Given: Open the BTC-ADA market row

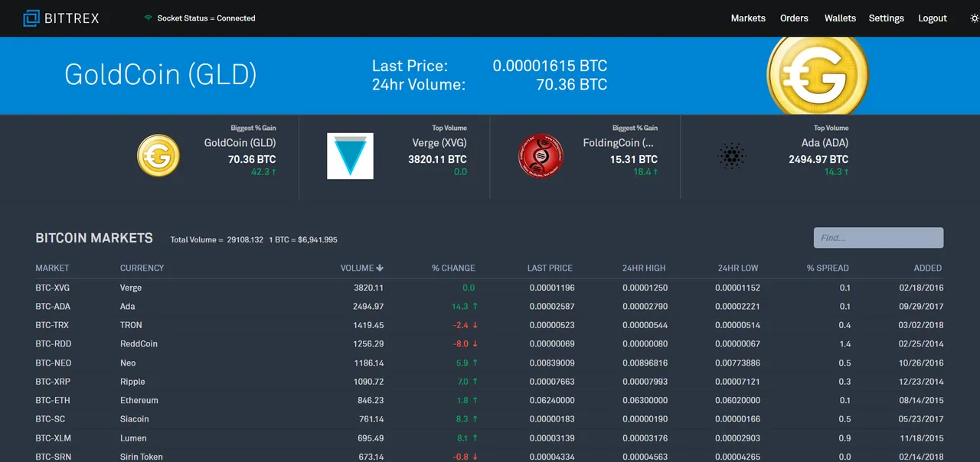Looking at the screenshot, I should pyautogui.click(x=490, y=307).
